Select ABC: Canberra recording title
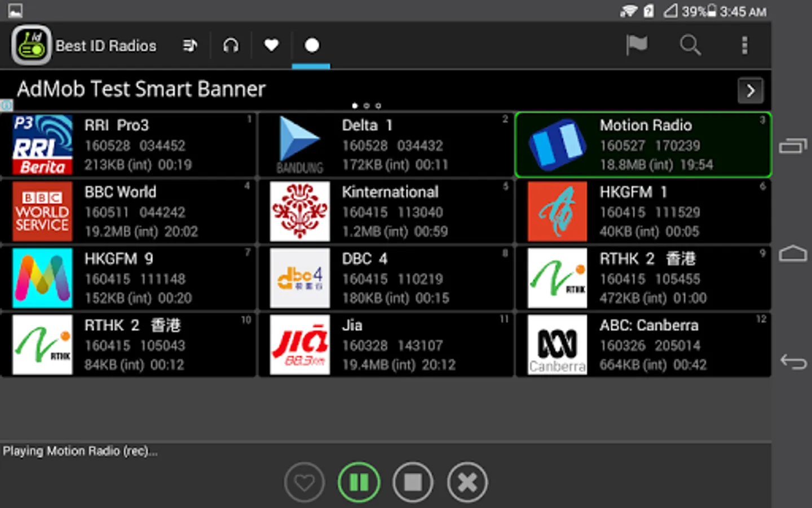 (x=649, y=325)
